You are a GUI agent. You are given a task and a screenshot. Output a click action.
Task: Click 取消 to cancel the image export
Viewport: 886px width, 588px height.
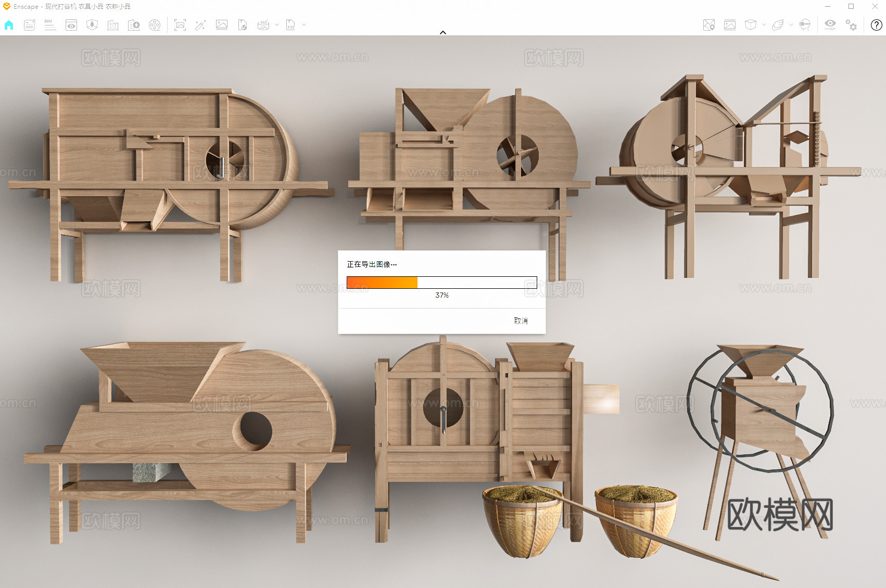[521, 321]
